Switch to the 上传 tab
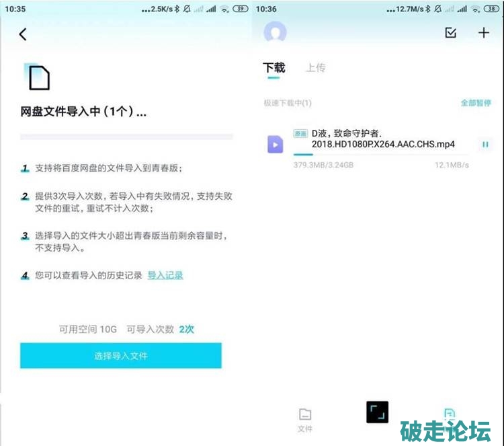Viewport: 504px width, 446px height. click(315, 68)
